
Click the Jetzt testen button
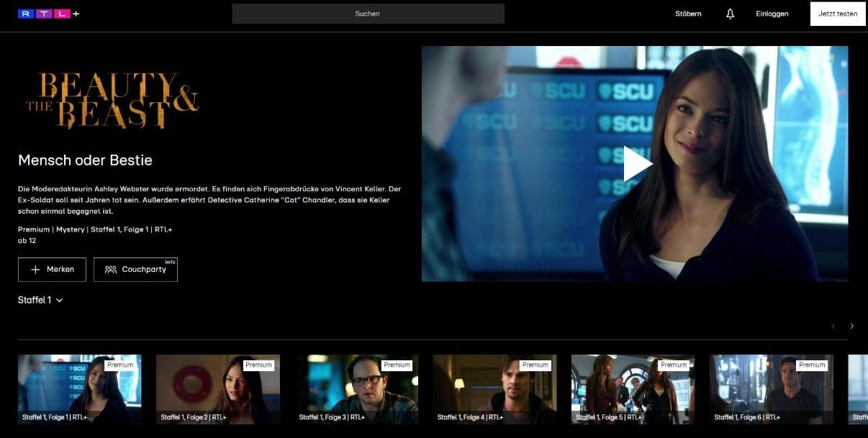click(838, 14)
